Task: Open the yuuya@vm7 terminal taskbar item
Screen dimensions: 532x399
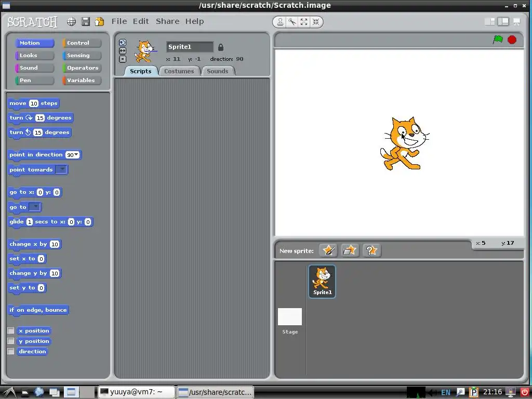Action: click(137, 392)
